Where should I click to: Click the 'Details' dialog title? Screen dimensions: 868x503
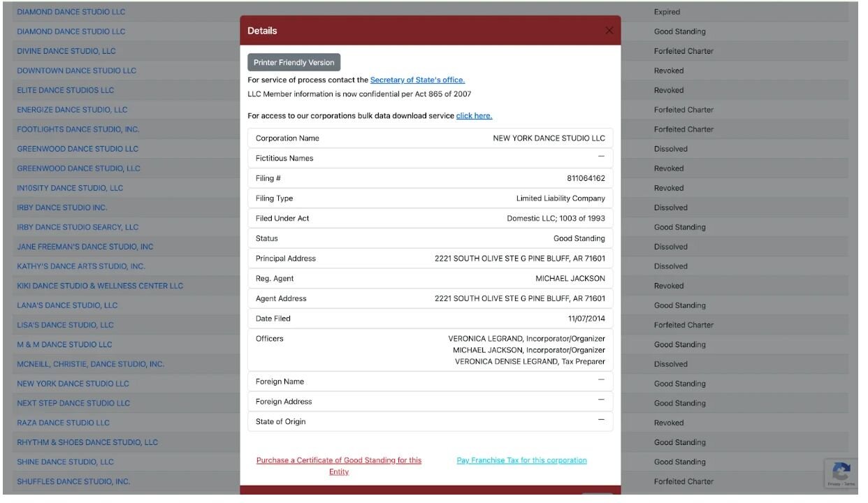[x=262, y=31]
